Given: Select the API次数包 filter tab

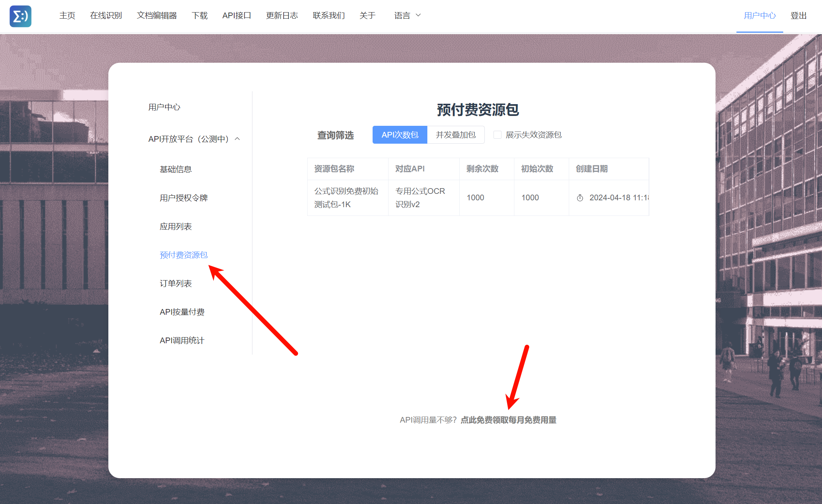Looking at the screenshot, I should (x=400, y=135).
